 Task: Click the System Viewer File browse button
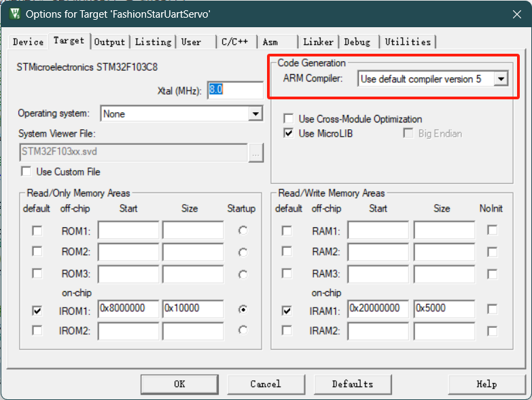[x=255, y=152]
